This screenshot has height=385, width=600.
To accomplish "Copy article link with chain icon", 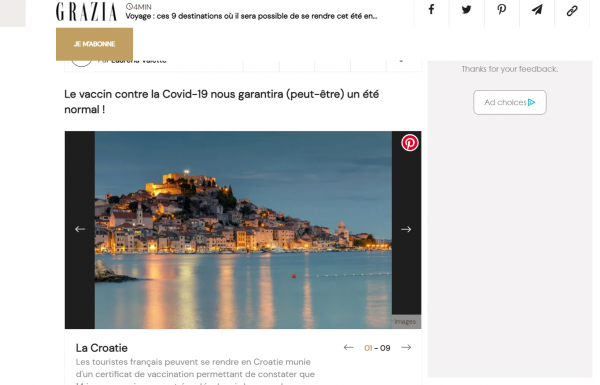I will click(572, 10).
